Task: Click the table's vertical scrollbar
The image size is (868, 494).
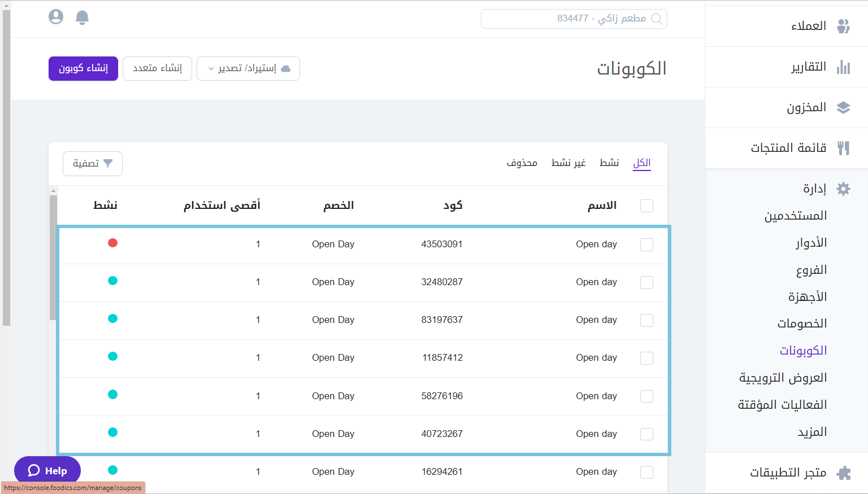Action: [x=53, y=258]
